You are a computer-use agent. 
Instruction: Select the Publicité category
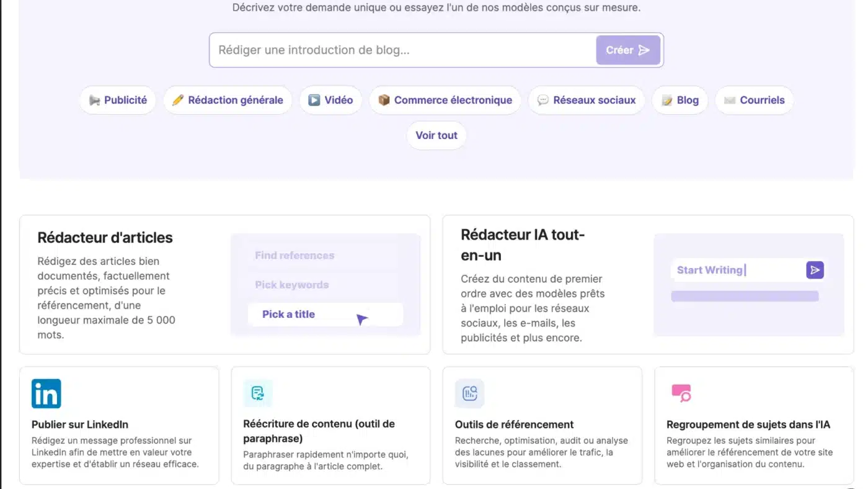pos(118,100)
